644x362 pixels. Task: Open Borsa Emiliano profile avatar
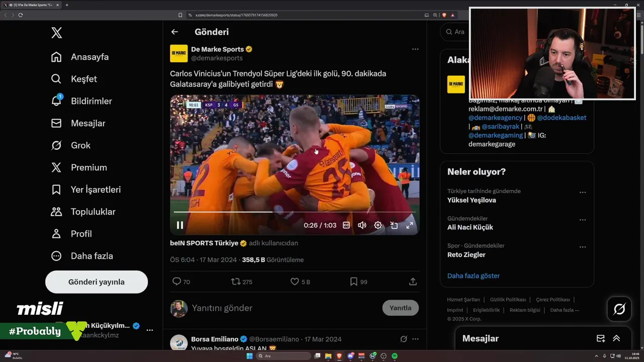coord(179,342)
